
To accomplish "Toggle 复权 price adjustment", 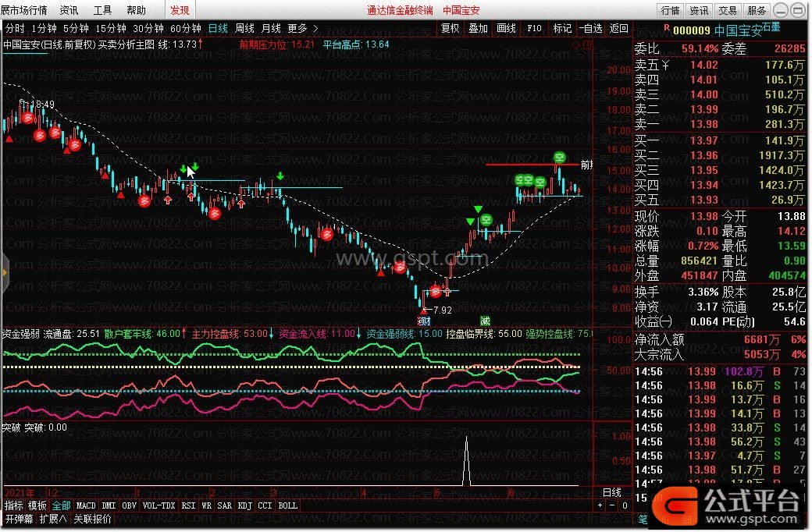I will point(450,28).
